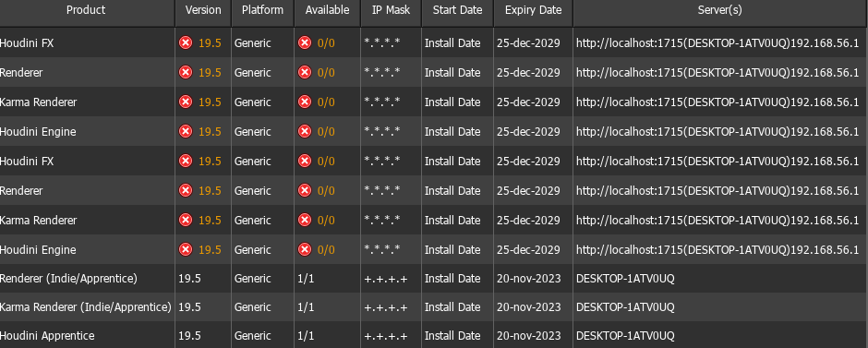This screenshot has height=348, width=868.
Task: Click the version error icon in the first Houdini Engine row
Action: pos(186,131)
